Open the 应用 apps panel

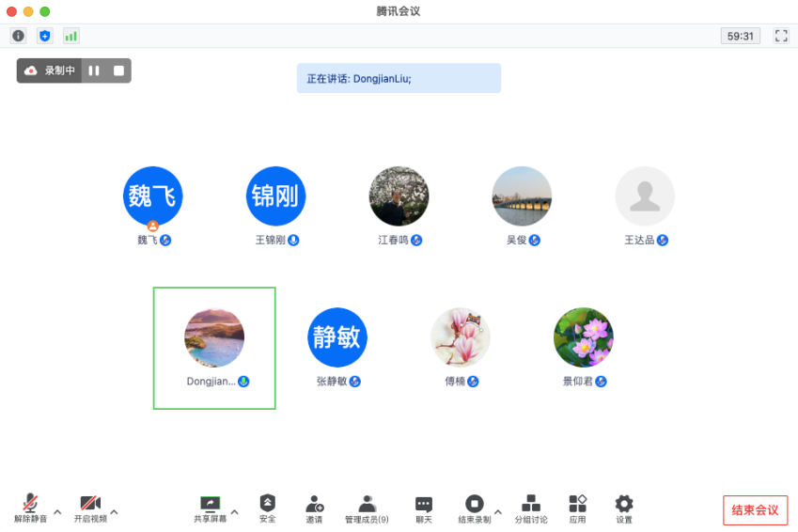tap(577, 509)
